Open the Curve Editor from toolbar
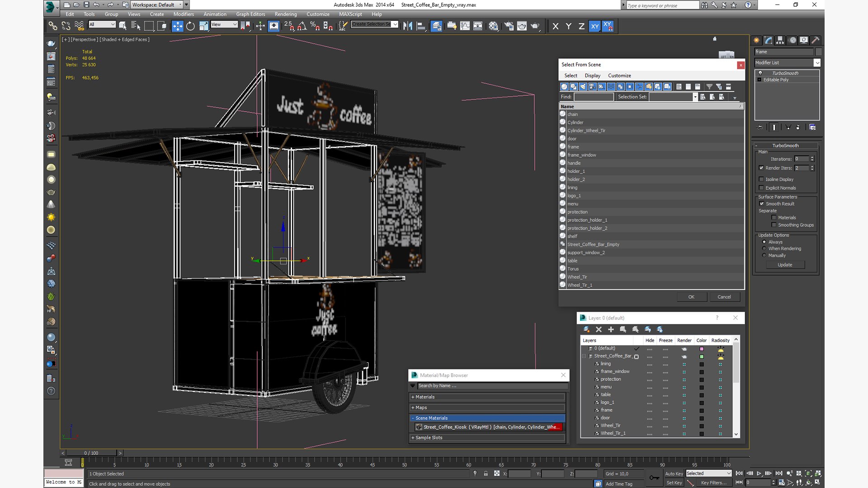The height and width of the screenshot is (488, 868). click(x=465, y=26)
